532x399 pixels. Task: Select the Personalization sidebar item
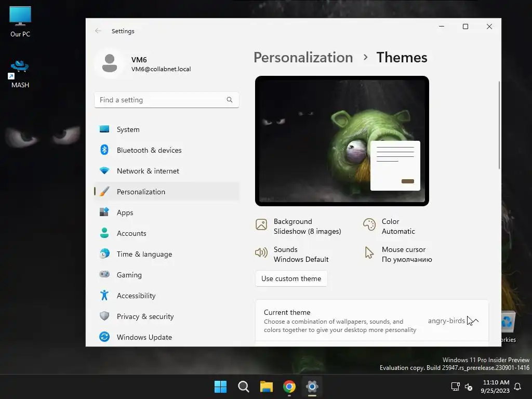(166, 192)
